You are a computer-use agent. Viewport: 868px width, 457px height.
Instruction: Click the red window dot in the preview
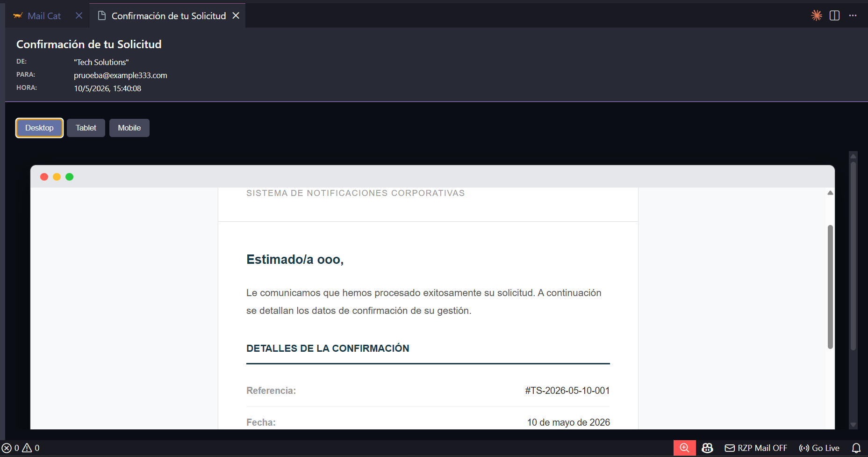click(44, 177)
